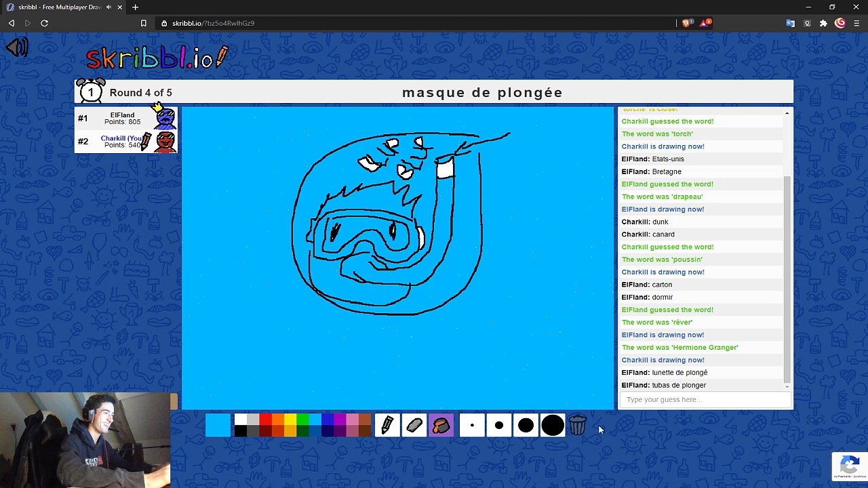868x488 pixels.
Task: Click chat message 'Bretagne'
Action: 667,171
